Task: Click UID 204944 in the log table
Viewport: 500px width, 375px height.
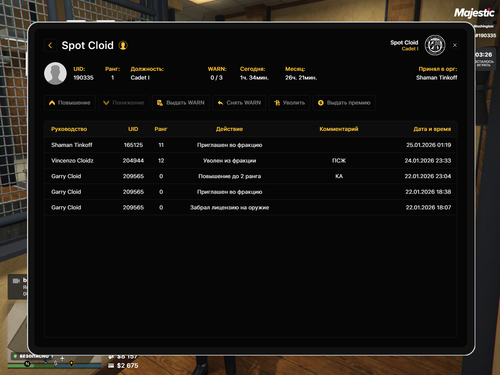Action: [x=133, y=161]
